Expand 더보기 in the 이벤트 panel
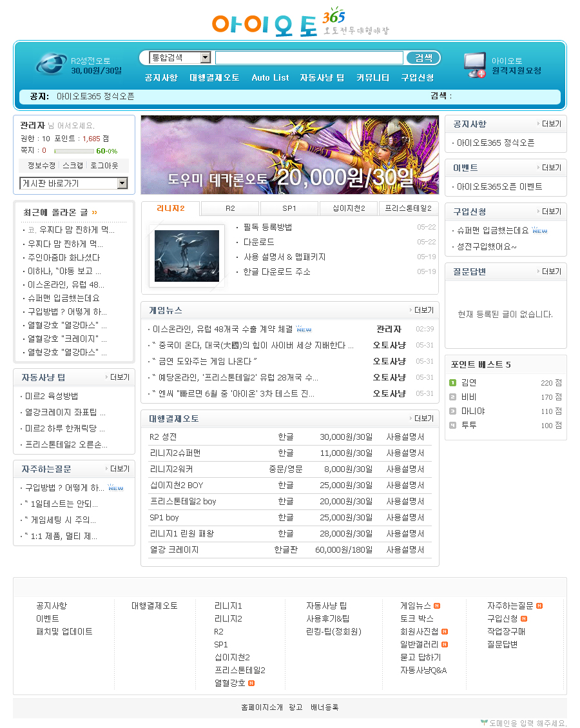580x728 pixels. [549, 168]
